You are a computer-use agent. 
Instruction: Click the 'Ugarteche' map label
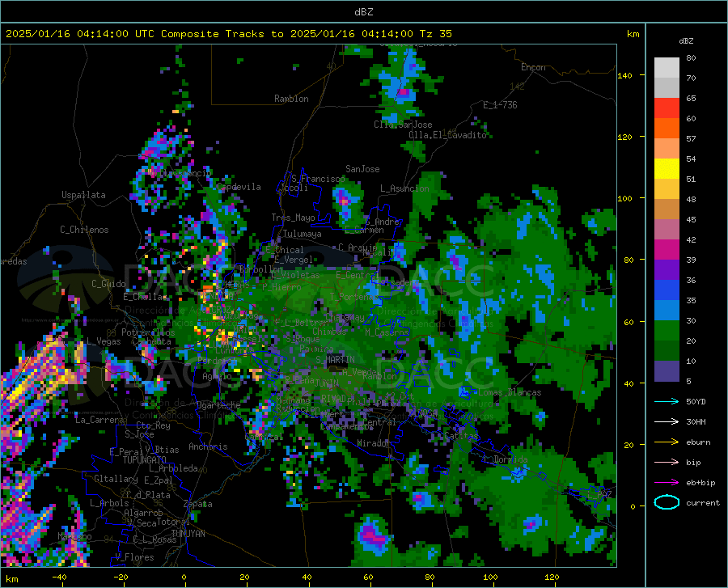coord(218,405)
